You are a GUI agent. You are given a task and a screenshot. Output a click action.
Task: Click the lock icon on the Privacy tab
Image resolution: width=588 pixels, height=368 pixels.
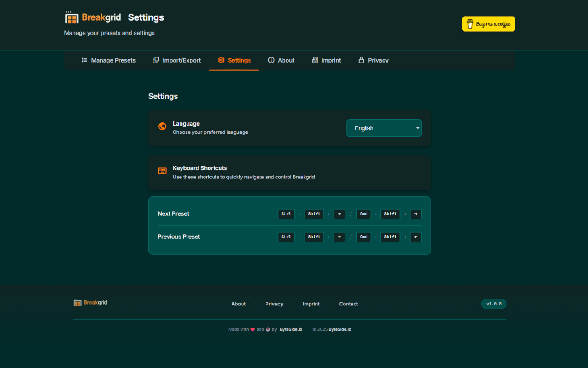tap(361, 60)
